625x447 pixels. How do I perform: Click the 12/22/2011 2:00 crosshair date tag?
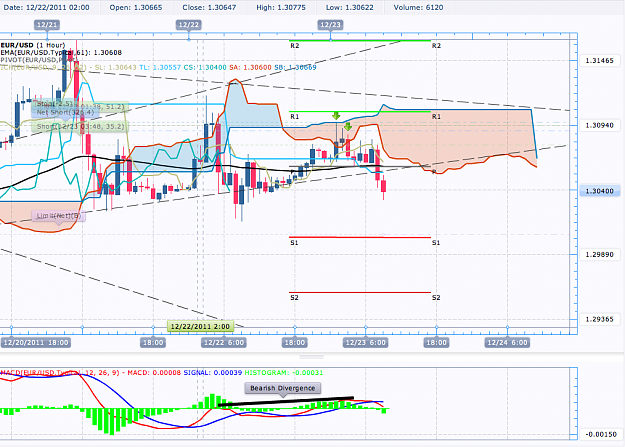(200, 327)
